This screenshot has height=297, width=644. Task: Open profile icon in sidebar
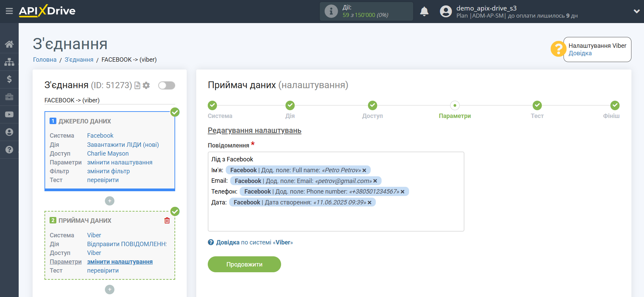(x=9, y=132)
